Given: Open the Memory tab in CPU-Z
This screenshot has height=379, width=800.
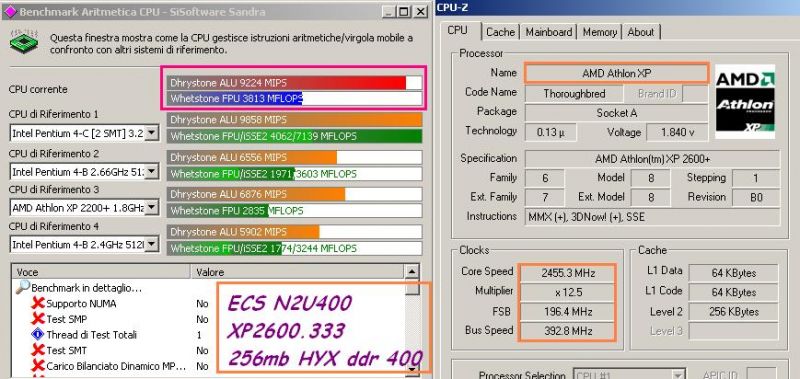Looking at the screenshot, I should coord(599,32).
